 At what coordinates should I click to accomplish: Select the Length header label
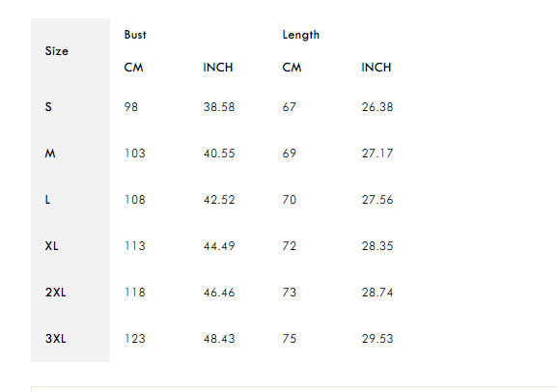pyautogui.click(x=301, y=35)
